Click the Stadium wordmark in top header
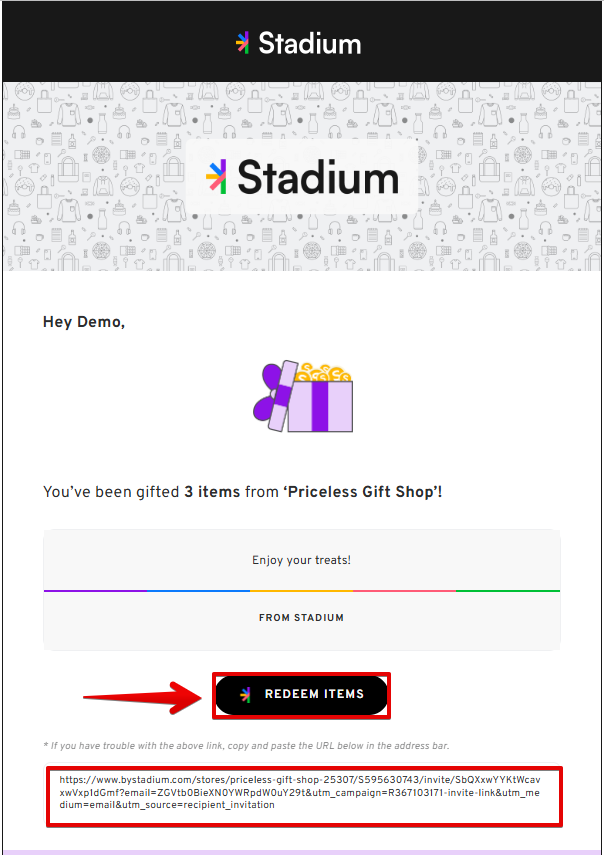 (310, 43)
